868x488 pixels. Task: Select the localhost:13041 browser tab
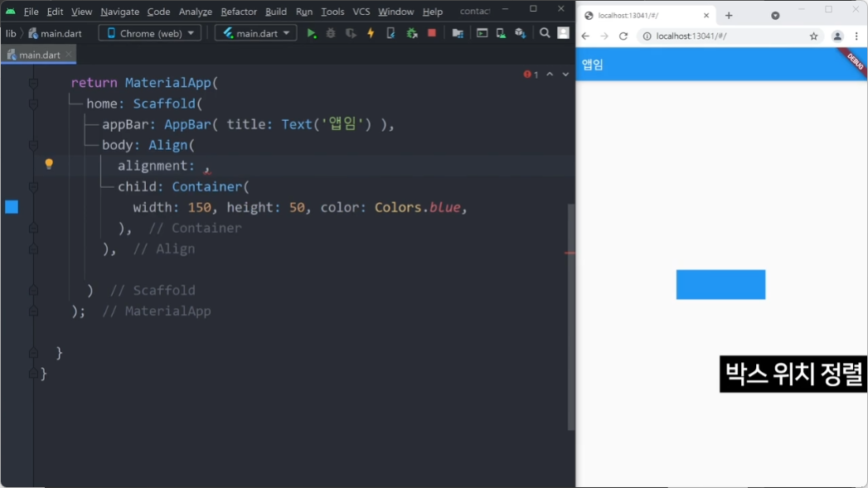pyautogui.click(x=646, y=16)
